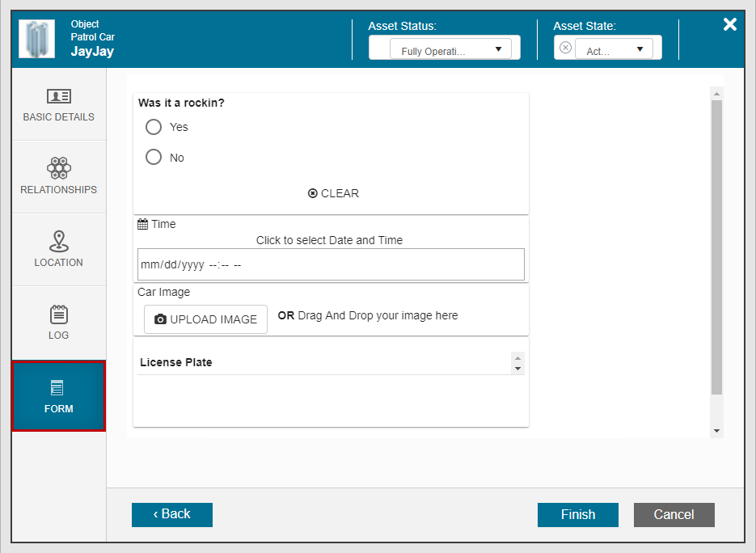
Task: Click the Patrol Car building thumbnail icon
Action: [36, 40]
